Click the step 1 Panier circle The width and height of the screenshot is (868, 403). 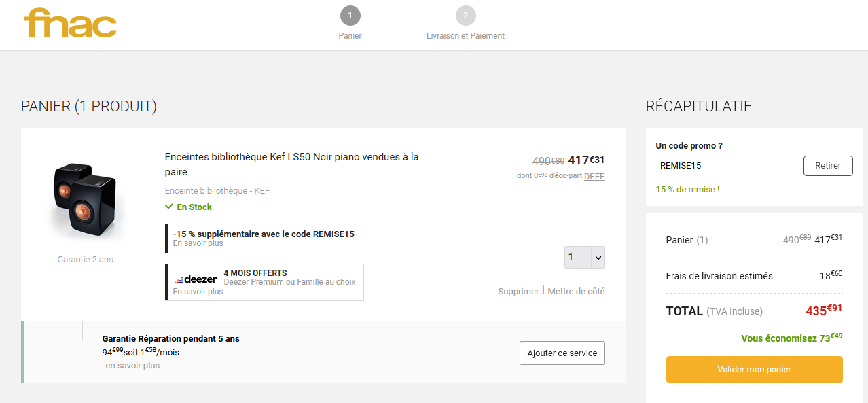pyautogui.click(x=350, y=16)
